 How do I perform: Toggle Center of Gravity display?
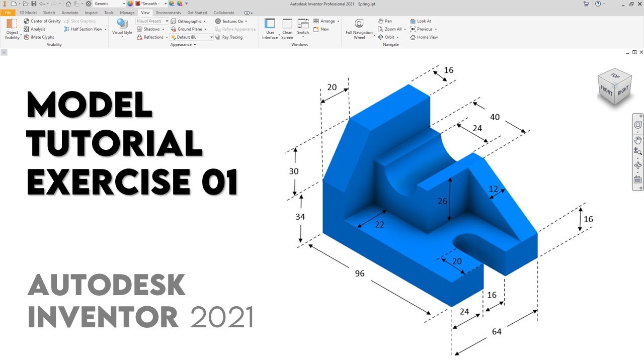click(x=42, y=21)
